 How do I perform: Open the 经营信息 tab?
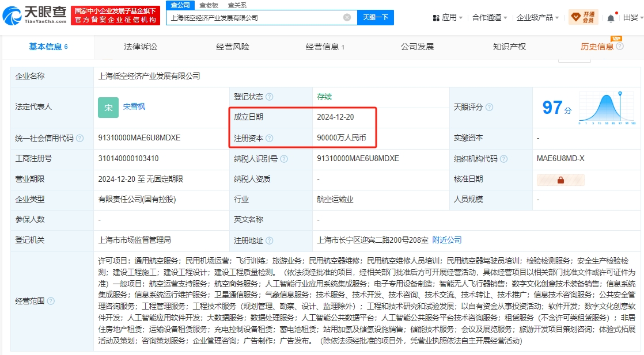(325, 47)
